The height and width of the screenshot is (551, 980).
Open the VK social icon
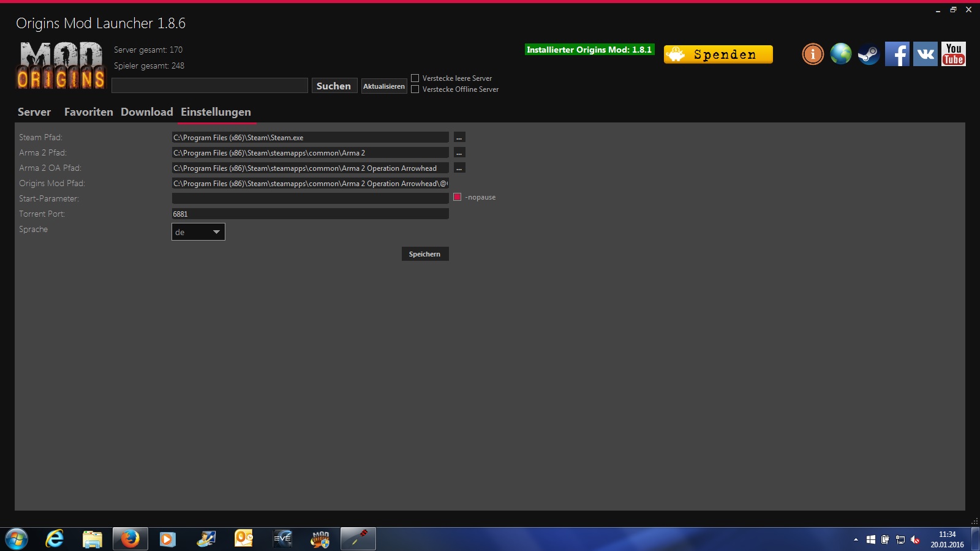[925, 54]
